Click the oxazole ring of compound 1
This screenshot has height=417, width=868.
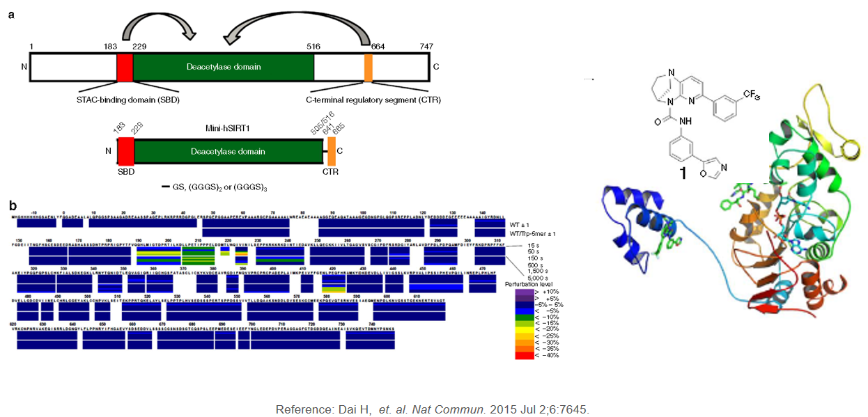click(711, 166)
